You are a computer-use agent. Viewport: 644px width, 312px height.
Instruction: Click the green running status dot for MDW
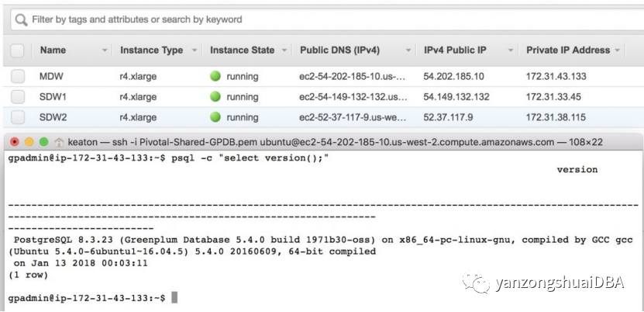click(x=215, y=77)
